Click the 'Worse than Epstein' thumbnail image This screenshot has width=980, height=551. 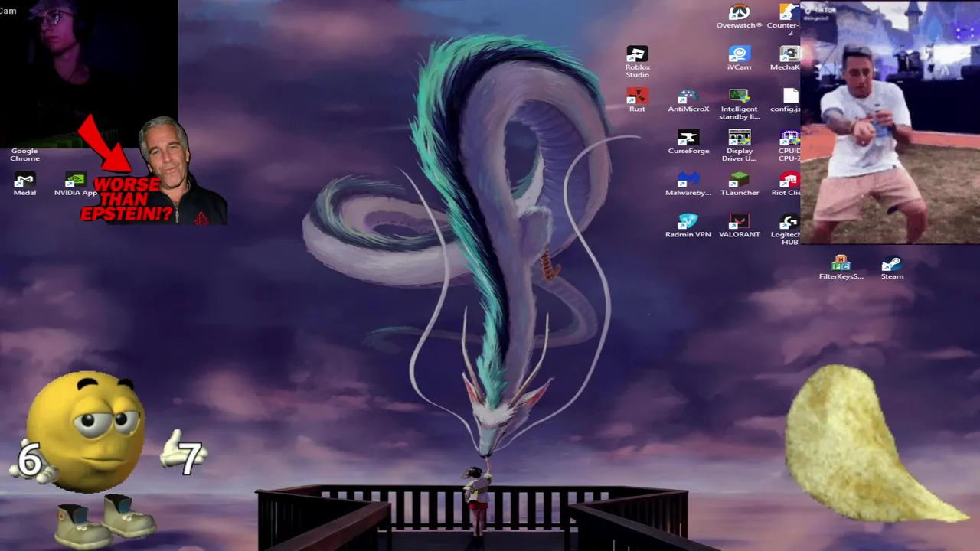(x=153, y=170)
